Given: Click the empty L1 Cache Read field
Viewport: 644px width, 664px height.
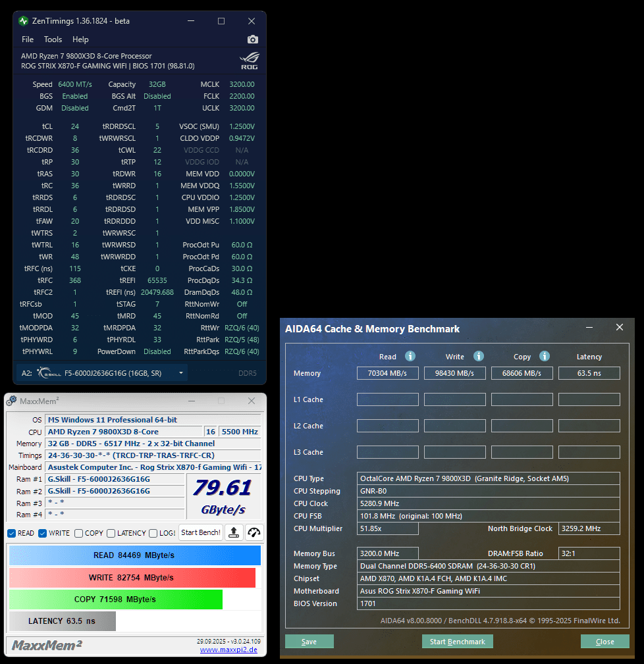Looking at the screenshot, I should 388,399.
